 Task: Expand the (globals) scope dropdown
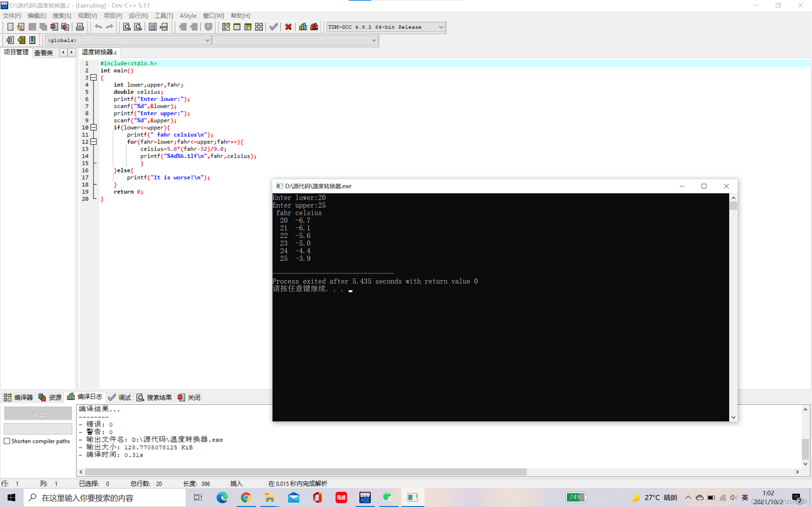click(x=207, y=40)
